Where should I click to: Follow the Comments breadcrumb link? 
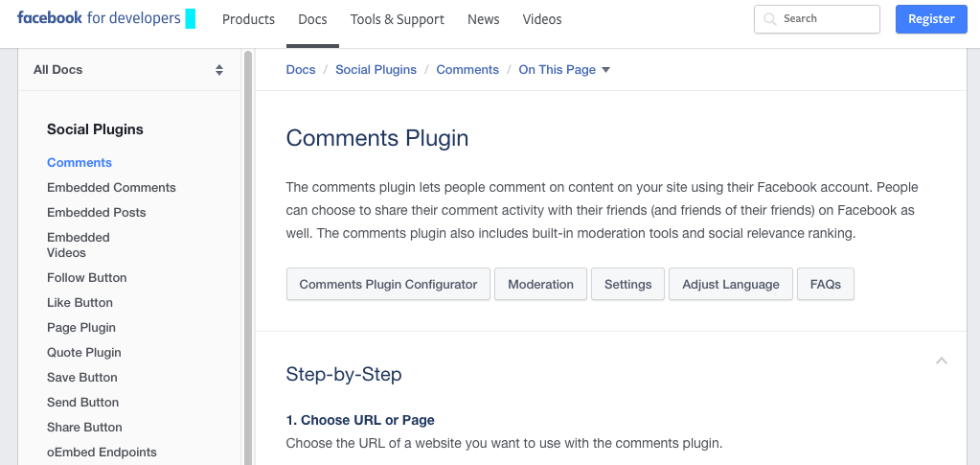(x=467, y=69)
